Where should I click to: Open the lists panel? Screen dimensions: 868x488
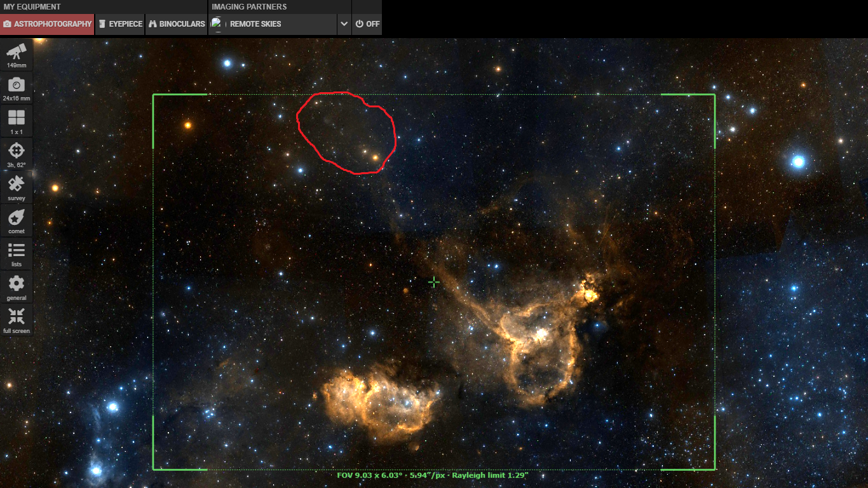pos(17,254)
